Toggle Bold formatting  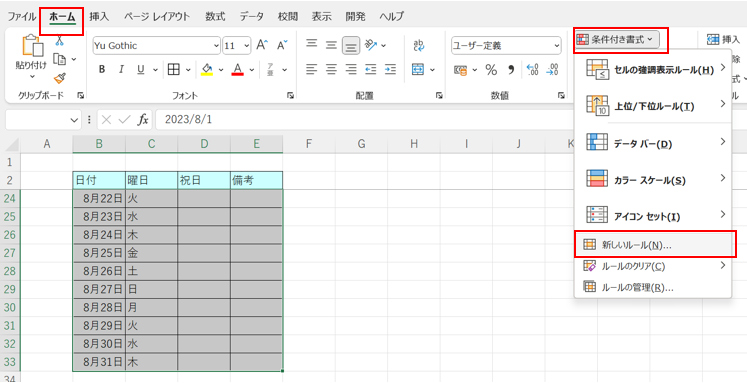(x=102, y=70)
